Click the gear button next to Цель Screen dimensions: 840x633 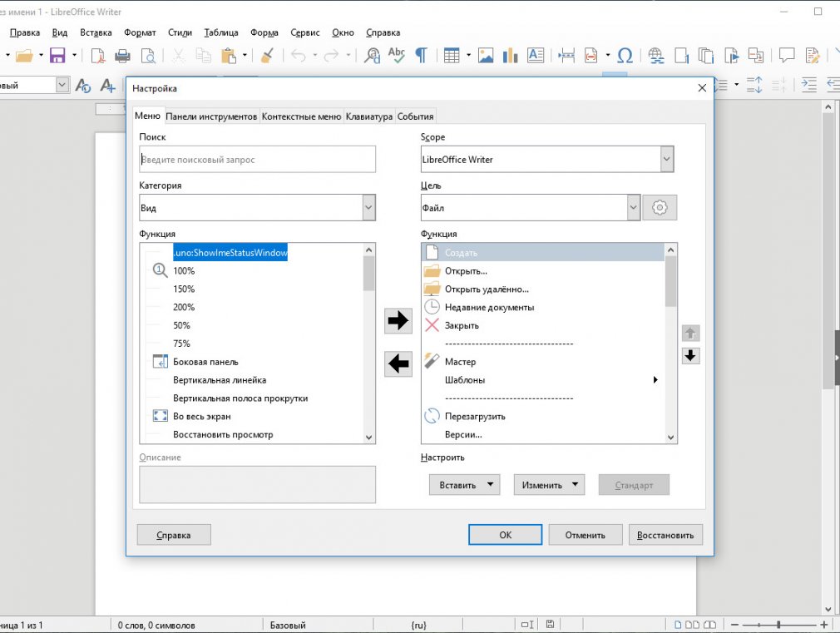(x=660, y=207)
